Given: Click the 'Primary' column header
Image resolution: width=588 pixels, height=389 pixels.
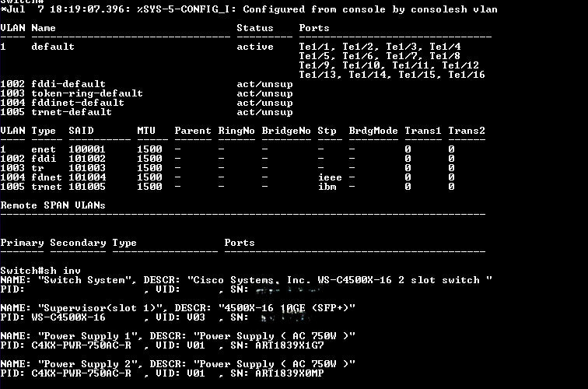Looking at the screenshot, I should [22, 243].
